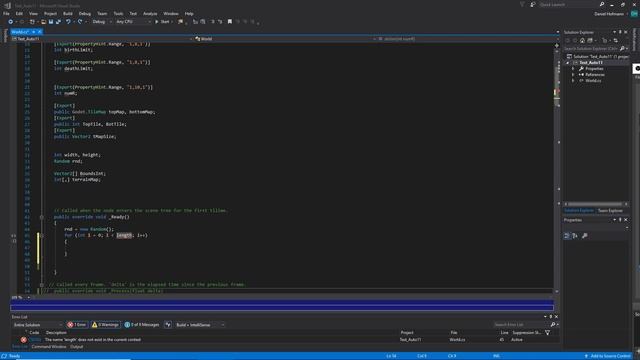Open the World class navigation dropdown
The width and height of the screenshot is (640, 360).
284,39
